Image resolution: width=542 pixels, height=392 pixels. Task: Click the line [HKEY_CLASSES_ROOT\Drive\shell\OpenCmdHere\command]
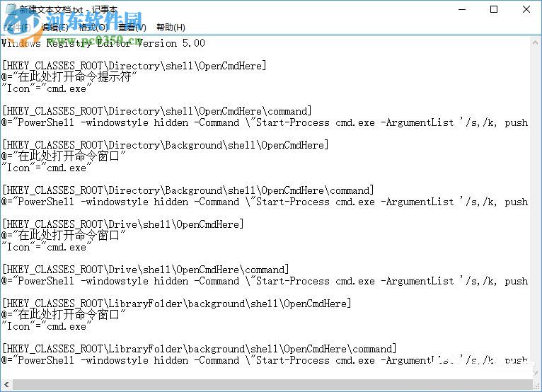click(146, 270)
